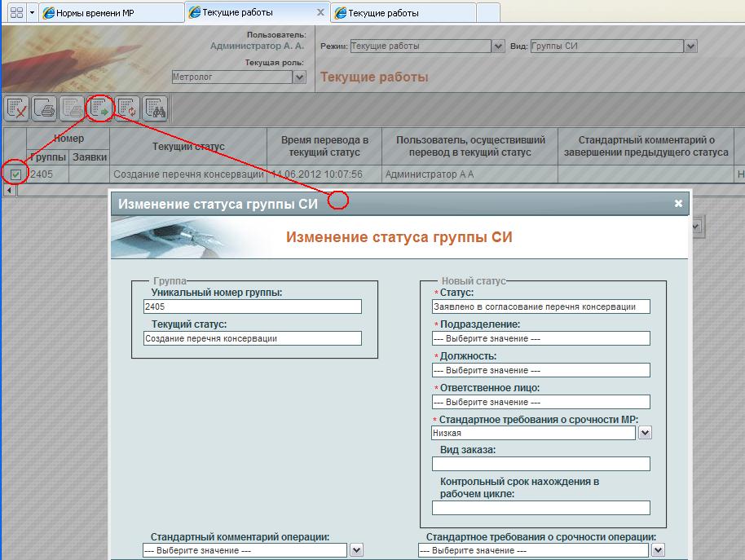
Task: Click the Ответственное лицо selection field
Action: tap(541, 402)
